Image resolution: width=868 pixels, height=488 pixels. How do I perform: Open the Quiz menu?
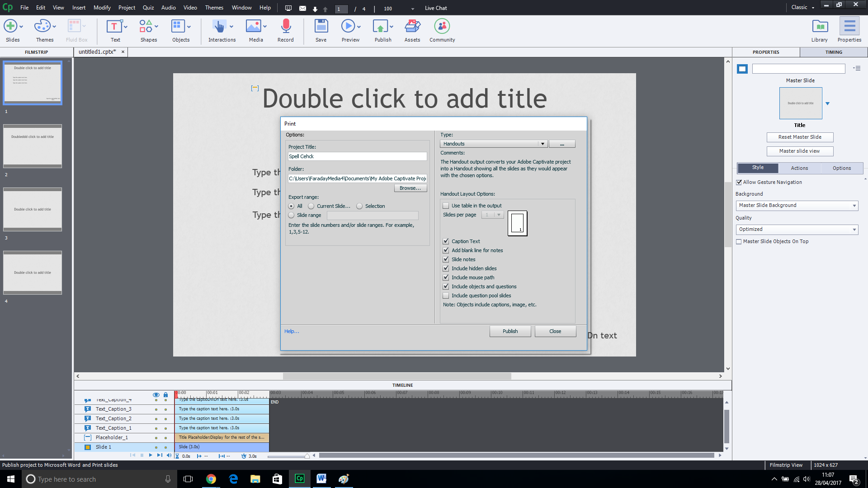click(148, 8)
